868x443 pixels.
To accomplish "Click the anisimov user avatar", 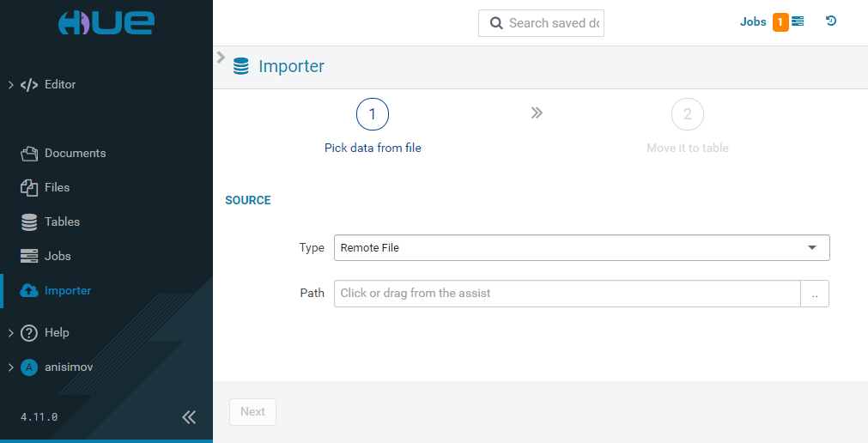I will click(29, 367).
